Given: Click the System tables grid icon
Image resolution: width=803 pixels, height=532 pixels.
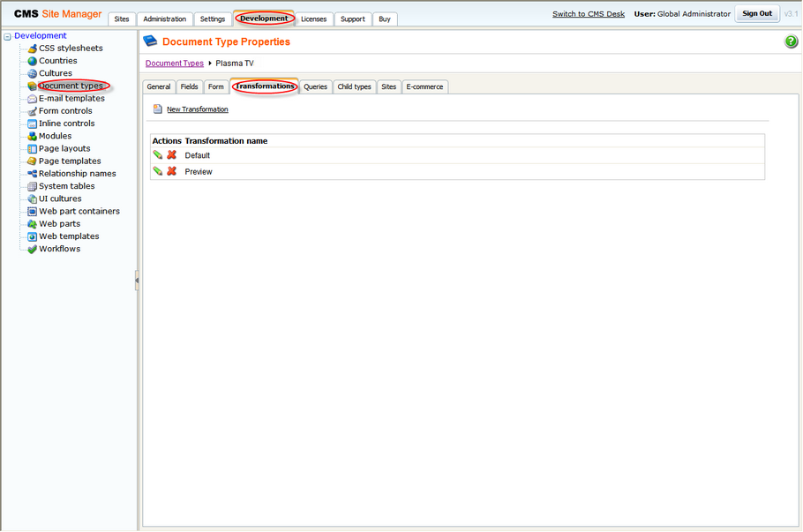Looking at the screenshot, I should pos(33,186).
